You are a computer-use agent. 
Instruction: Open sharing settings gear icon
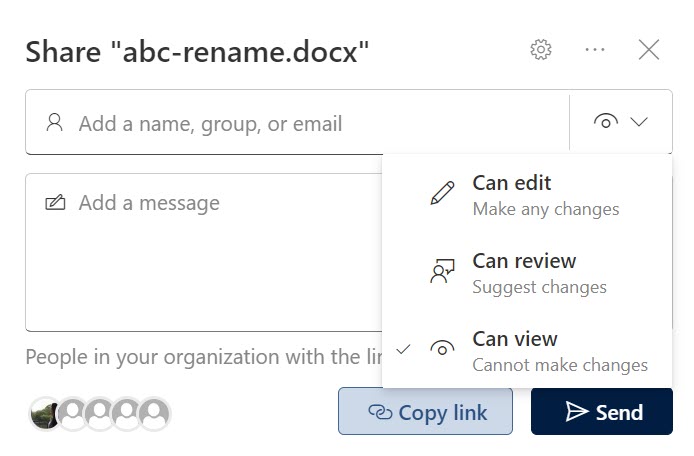click(541, 50)
